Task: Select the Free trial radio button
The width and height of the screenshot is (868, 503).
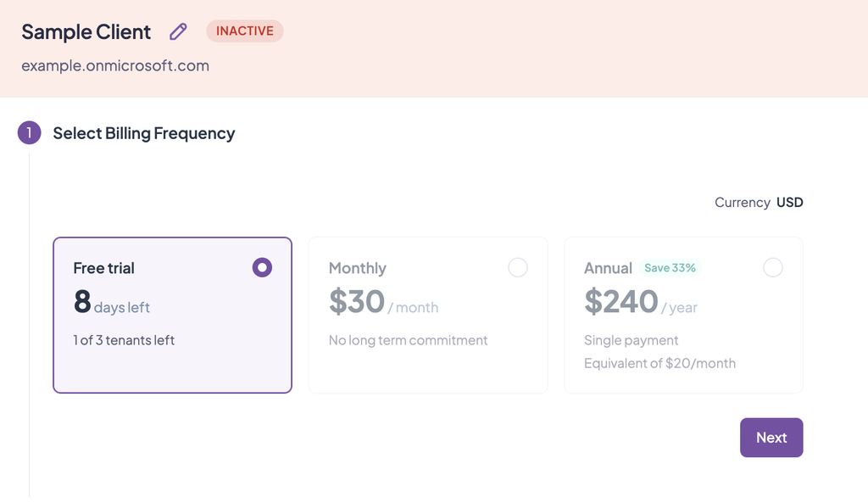Action: (x=262, y=267)
